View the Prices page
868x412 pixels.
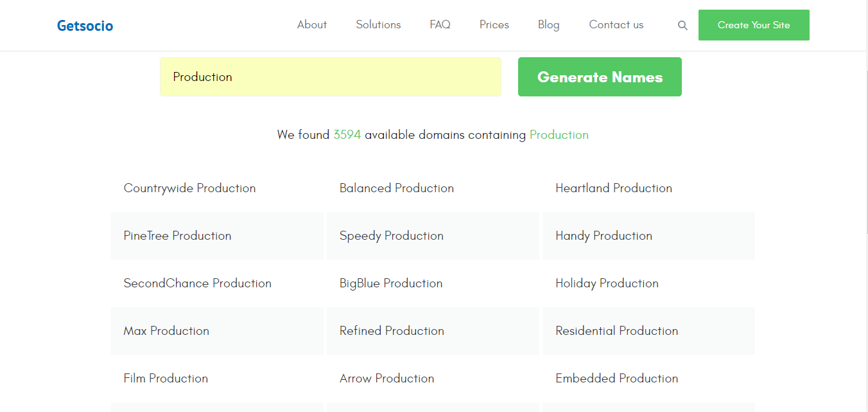(x=494, y=25)
